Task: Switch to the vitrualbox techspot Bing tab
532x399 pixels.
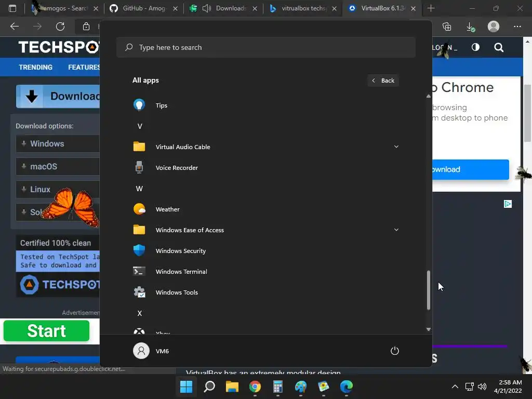Action: [x=303, y=8]
